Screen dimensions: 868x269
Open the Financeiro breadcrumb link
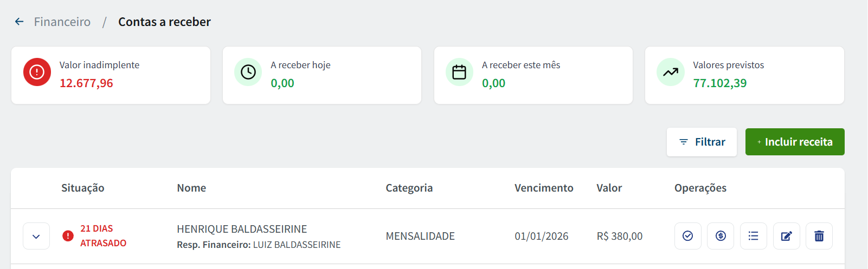tap(62, 22)
